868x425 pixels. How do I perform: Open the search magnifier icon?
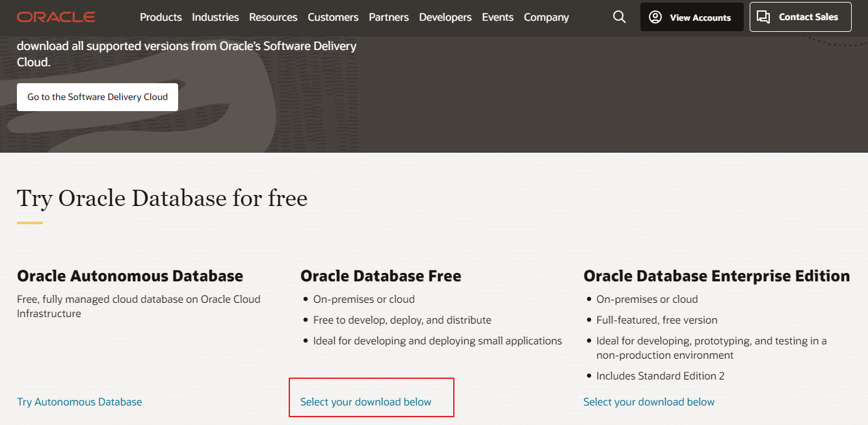(619, 17)
